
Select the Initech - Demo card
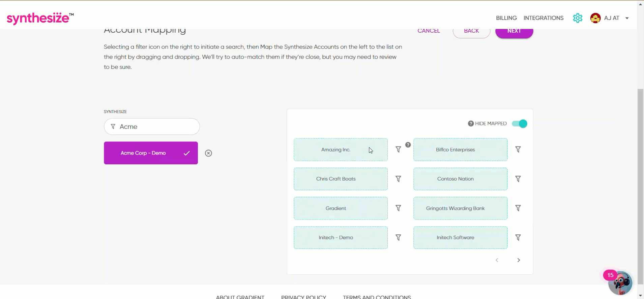point(341,238)
